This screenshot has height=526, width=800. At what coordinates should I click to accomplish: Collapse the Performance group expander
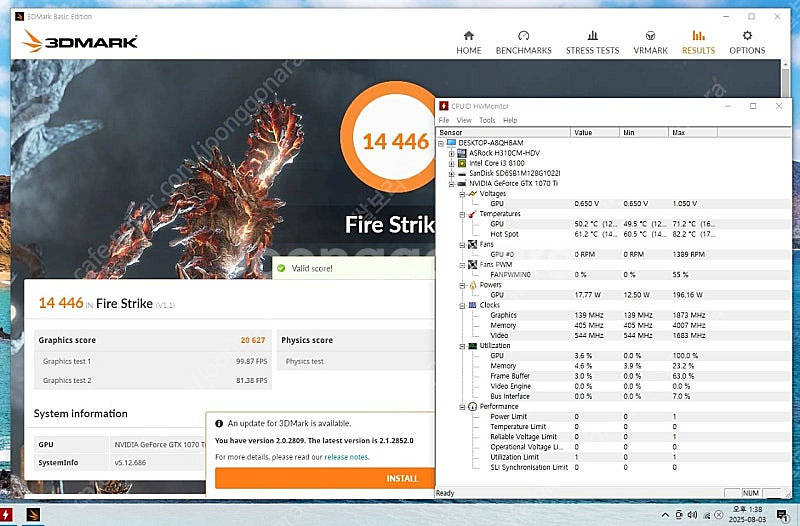(x=462, y=407)
